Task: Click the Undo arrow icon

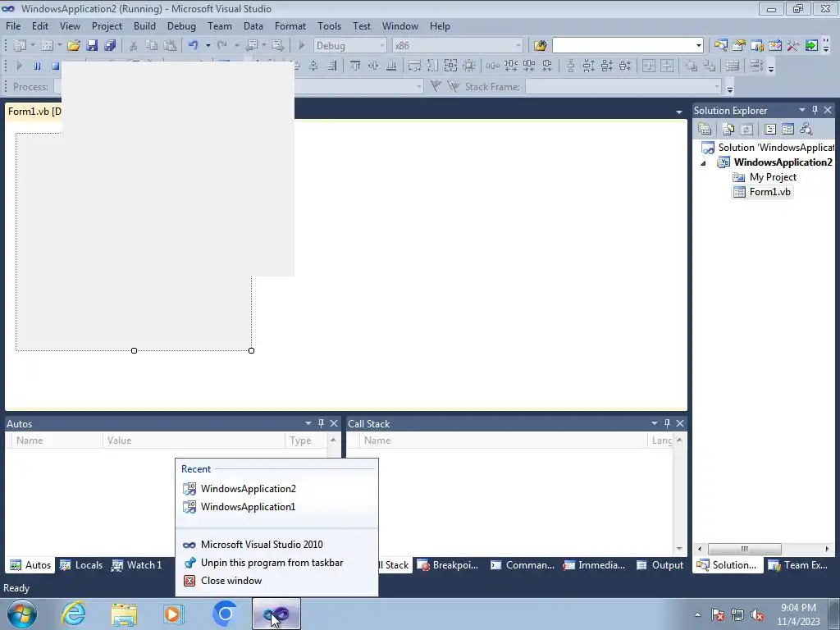Action: [x=194, y=46]
